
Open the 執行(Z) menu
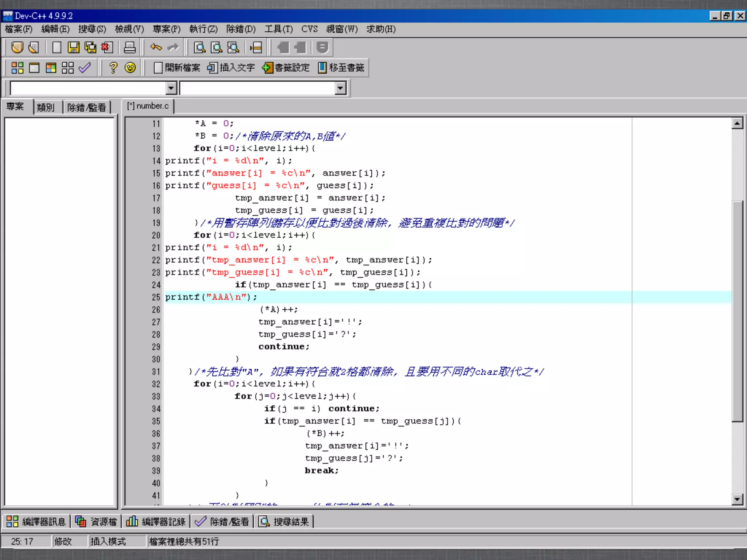click(x=203, y=29)
